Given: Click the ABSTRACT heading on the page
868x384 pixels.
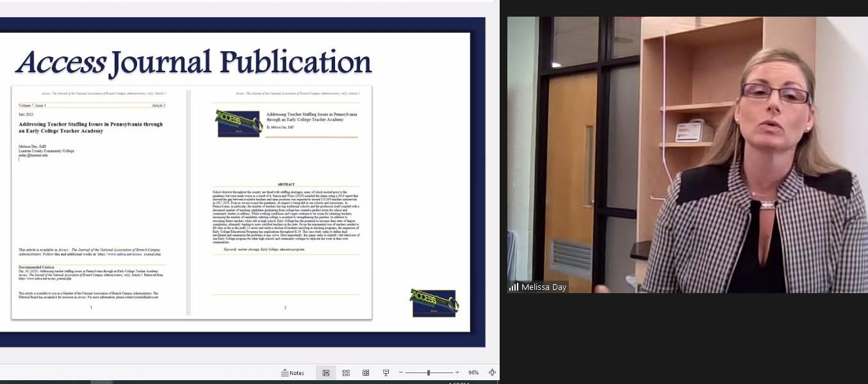Looking at the screenshot, I should pos(286,184).
